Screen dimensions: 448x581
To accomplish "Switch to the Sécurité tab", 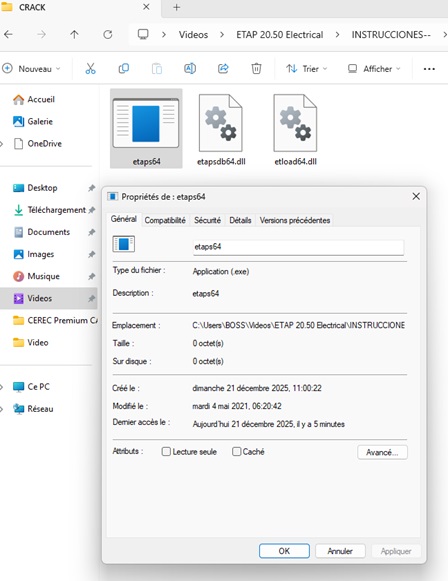I will (207, 220).
